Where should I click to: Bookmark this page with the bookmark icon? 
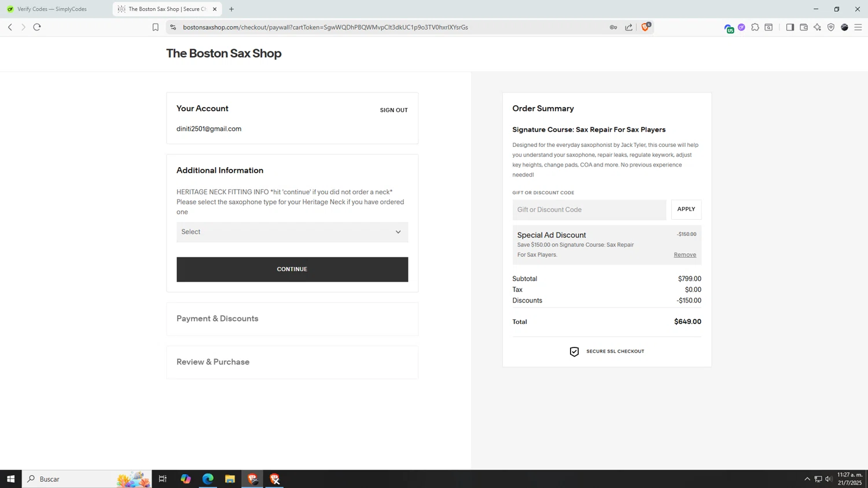tap(155, 27)
